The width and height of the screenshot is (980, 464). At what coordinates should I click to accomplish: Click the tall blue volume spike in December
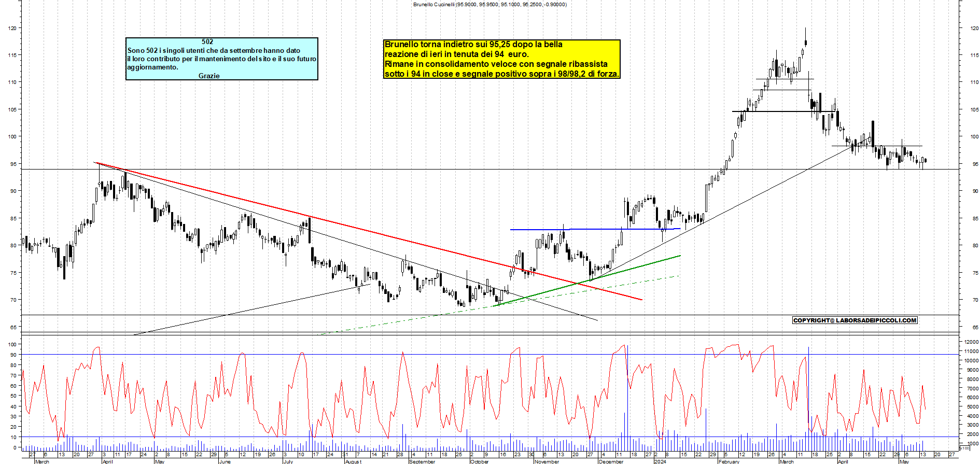pyautogui.click(x=627, y=398)
